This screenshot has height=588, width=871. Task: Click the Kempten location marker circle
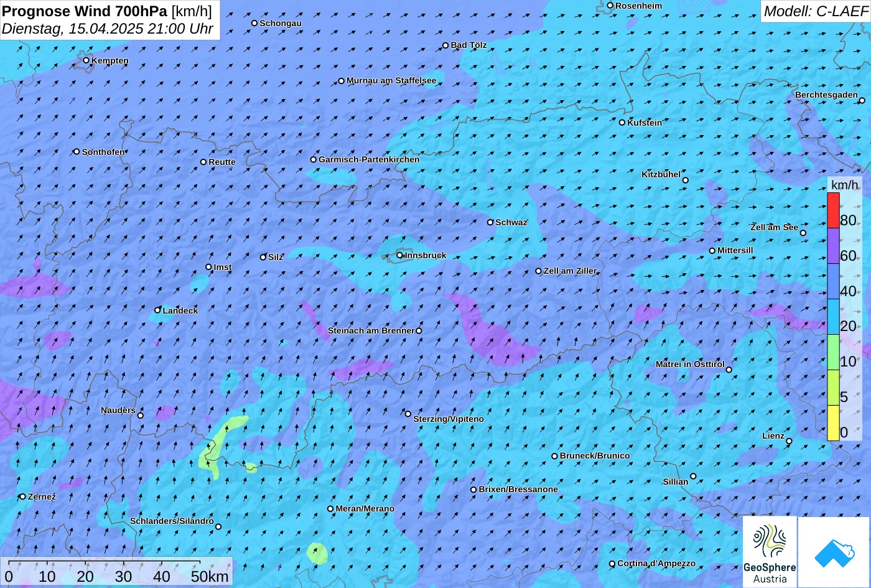coord(86,60)
